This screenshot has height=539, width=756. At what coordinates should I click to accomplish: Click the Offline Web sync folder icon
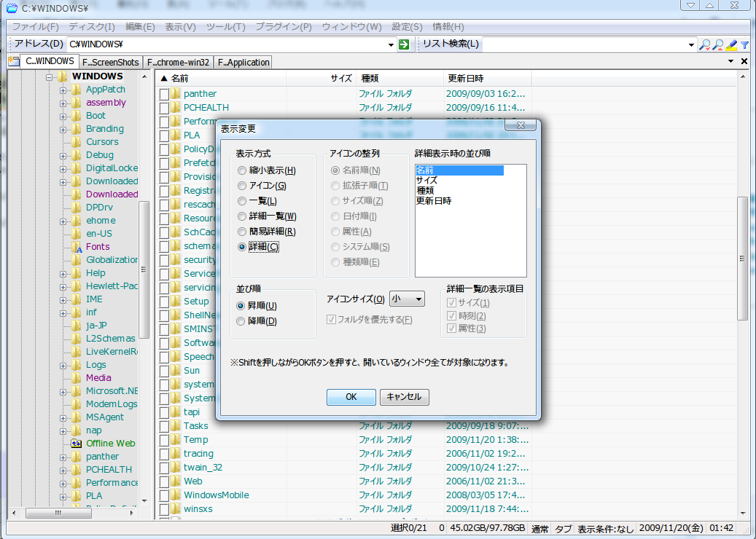[77, 444]
